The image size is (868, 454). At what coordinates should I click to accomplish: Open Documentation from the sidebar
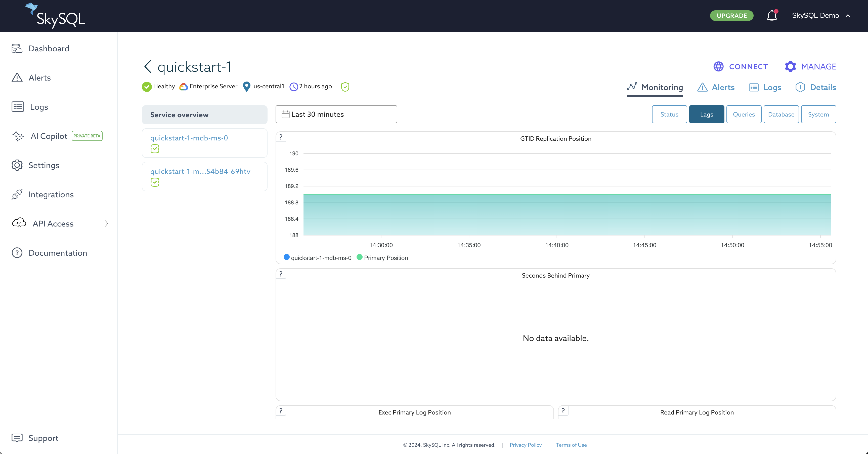58,253
